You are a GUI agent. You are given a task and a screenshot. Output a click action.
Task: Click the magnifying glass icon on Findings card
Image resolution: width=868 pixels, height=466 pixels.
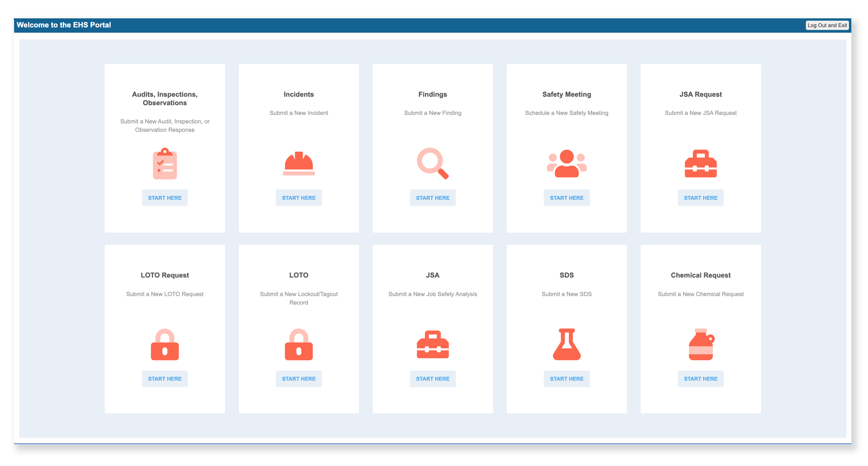click(432, 163)
